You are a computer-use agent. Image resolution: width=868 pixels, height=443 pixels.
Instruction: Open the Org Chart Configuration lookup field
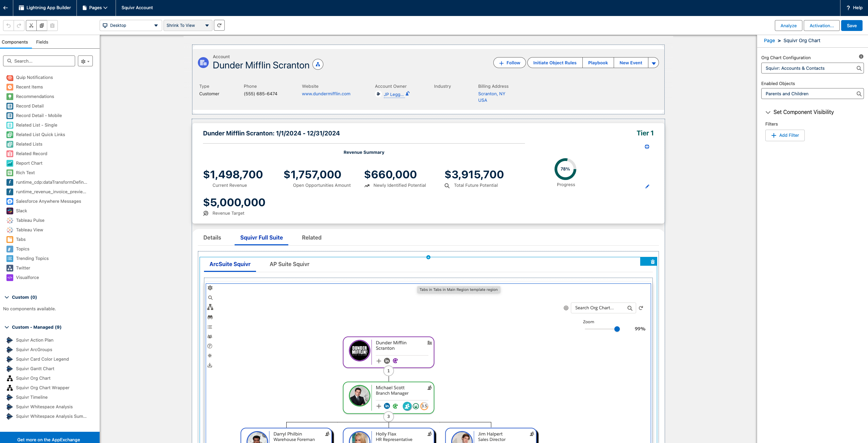(812, 68)
